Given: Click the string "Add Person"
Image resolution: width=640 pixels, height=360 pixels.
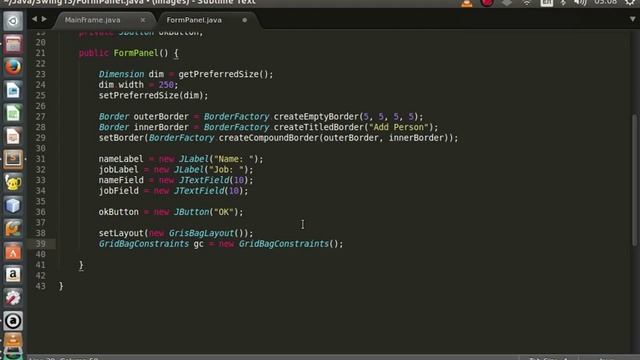Looking at the screenshot, I should pyautogui.click(x=399, y=127).
